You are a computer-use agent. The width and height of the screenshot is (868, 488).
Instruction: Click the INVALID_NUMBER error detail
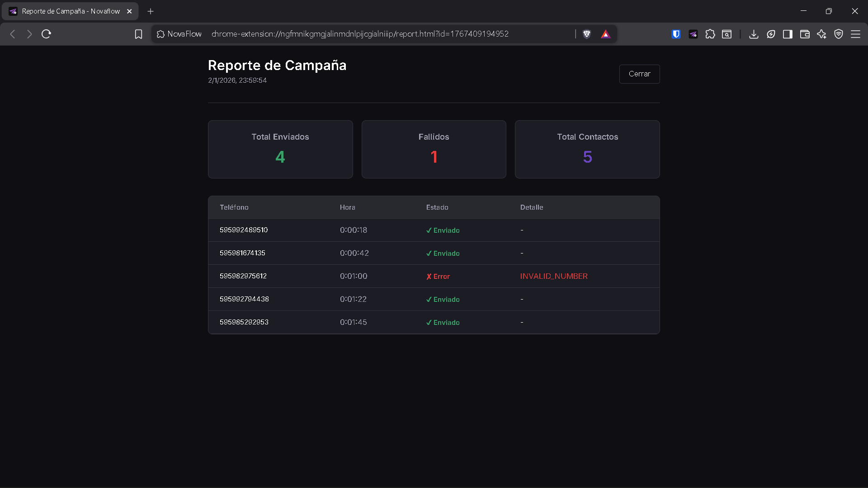pyautogui.click(x=554, y=276)
